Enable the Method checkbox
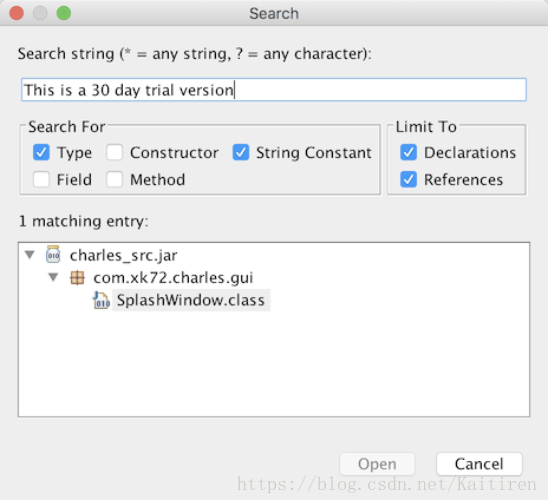The image size is (548, 504). [x=115, y=180]
